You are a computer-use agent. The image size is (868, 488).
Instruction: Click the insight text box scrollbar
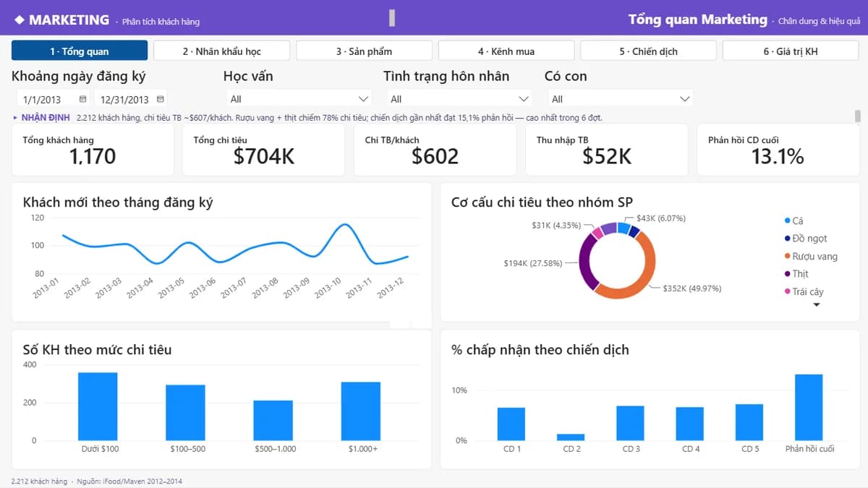pos(858,116)
